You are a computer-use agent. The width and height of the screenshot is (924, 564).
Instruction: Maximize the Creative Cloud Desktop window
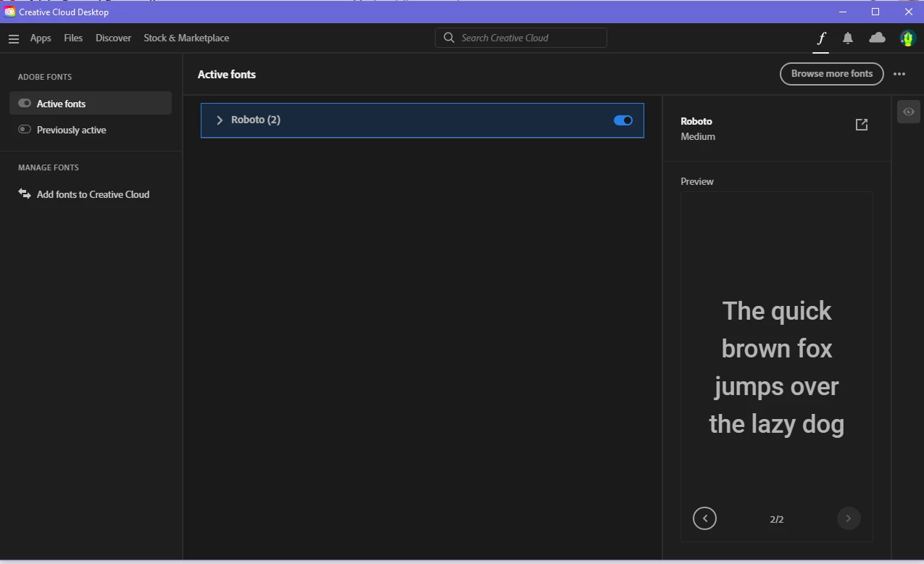pos(875,12)
